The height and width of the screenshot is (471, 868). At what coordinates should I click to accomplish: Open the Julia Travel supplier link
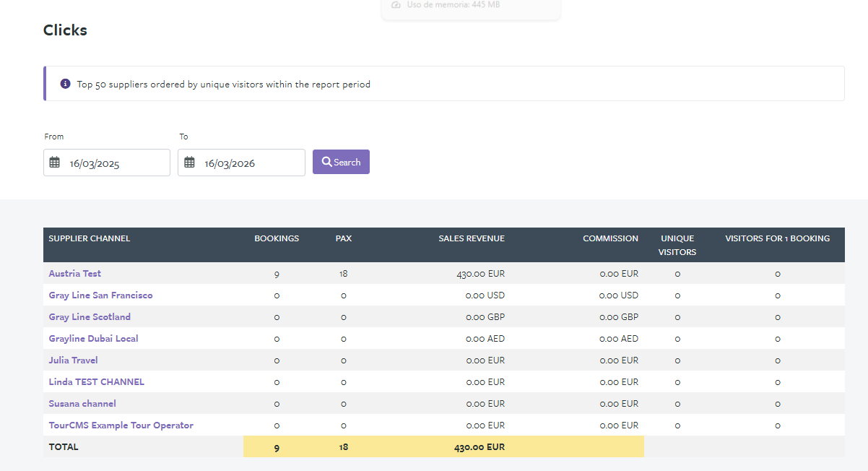click(74, 360)
